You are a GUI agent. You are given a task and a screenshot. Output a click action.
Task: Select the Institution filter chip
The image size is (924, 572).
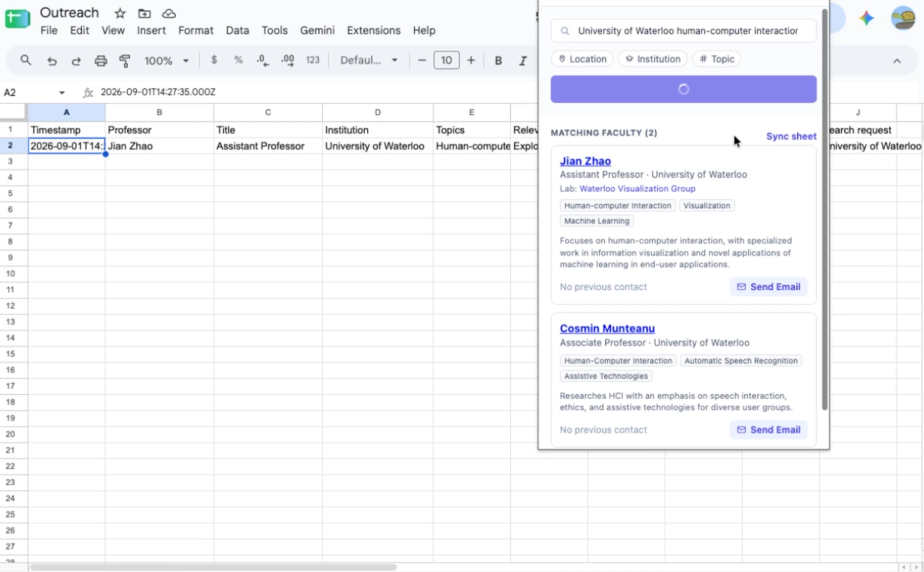point(652,59)
